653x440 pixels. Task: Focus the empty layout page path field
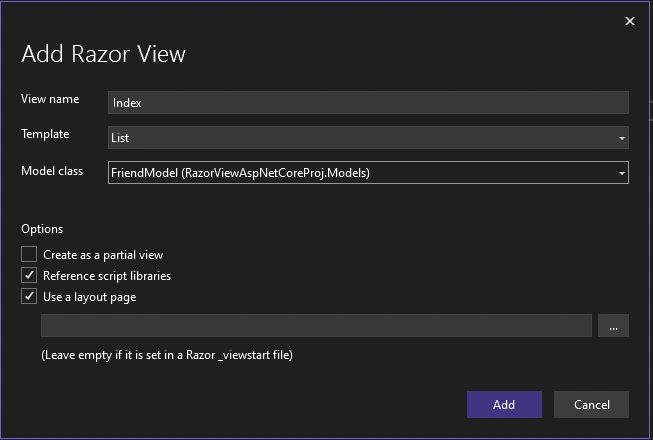[316, 326]
